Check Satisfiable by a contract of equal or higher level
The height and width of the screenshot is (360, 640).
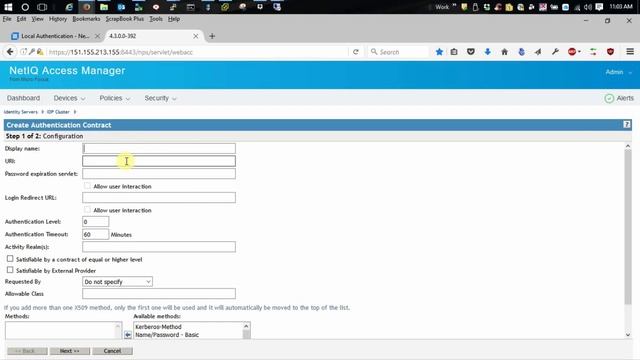[x=10, y=259]
